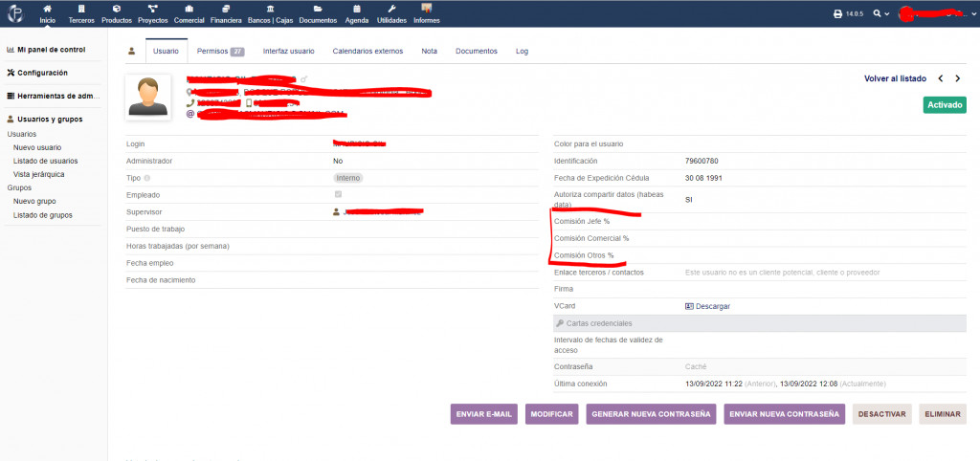The width and height of the screenshot is (980, 461).
Task: Switch to the Interfaz usuario tab
Action: pyautogui.click(x=289, y=52)
